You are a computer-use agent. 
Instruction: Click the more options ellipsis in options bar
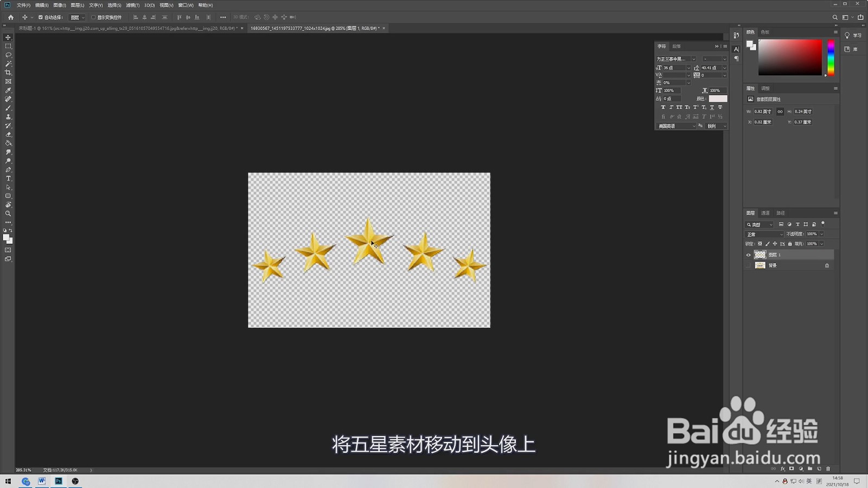point(223,17)
